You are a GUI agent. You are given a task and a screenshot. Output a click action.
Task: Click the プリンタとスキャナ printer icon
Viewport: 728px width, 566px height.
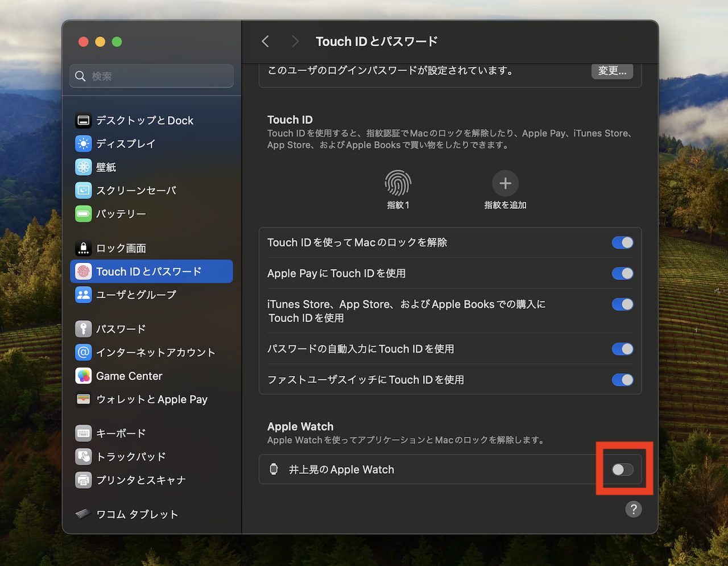(84, 480)
